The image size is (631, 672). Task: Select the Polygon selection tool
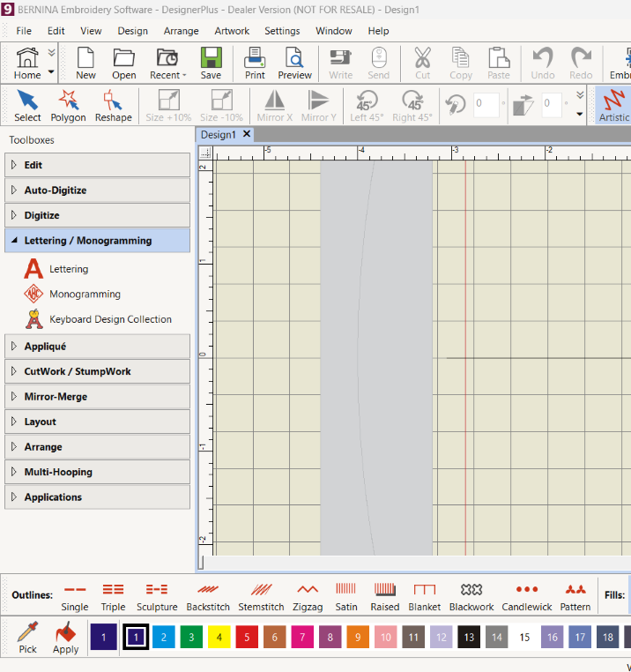pyautogui.click(x=68, y=105)
